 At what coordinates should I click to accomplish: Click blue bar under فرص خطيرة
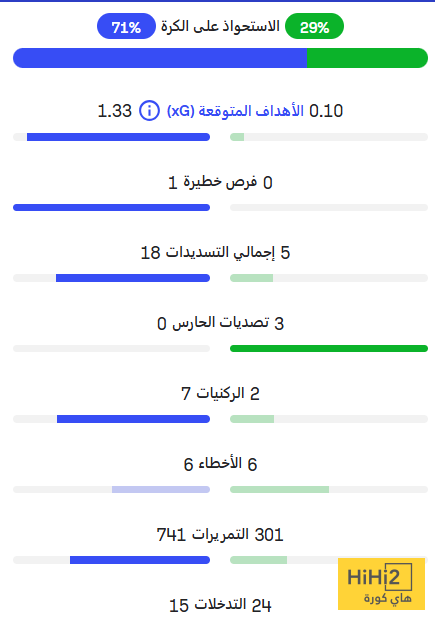pyautogui.click(x=111, y=208)
